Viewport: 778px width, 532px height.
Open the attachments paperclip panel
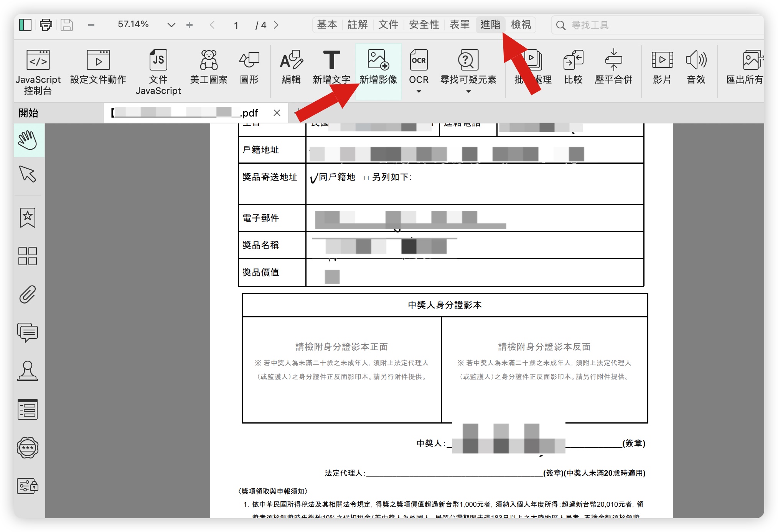point(28,294)
